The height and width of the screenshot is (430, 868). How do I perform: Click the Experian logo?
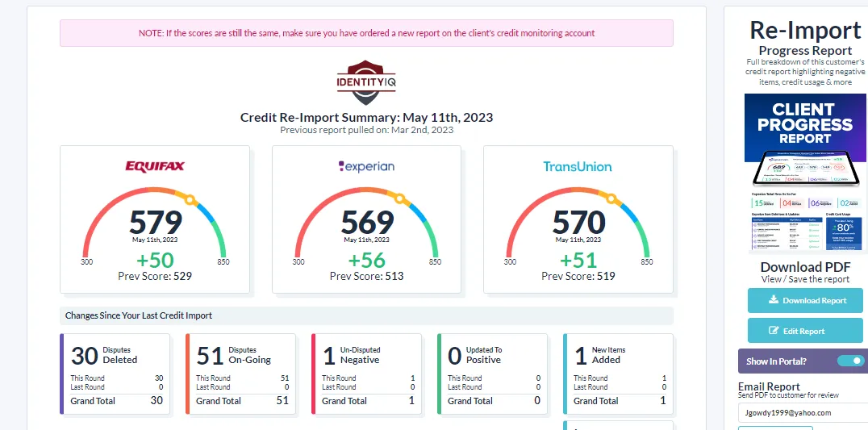pos(366,166)
